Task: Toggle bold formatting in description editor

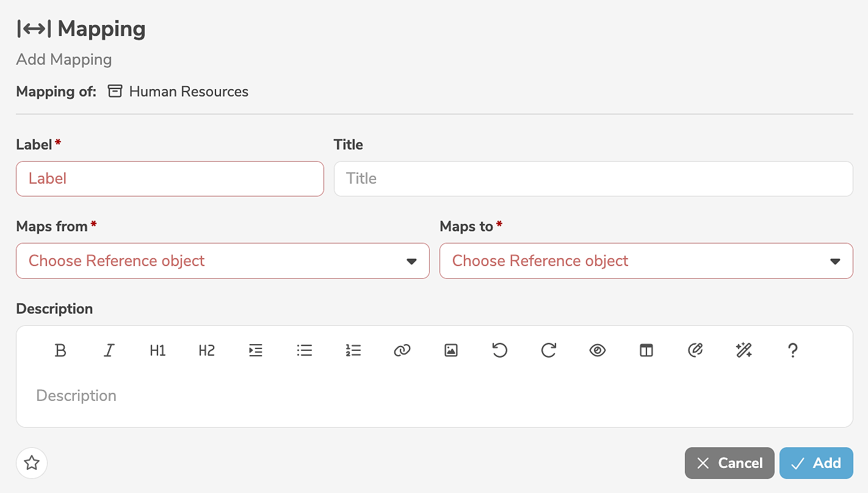Action: (x=60, y=350)
